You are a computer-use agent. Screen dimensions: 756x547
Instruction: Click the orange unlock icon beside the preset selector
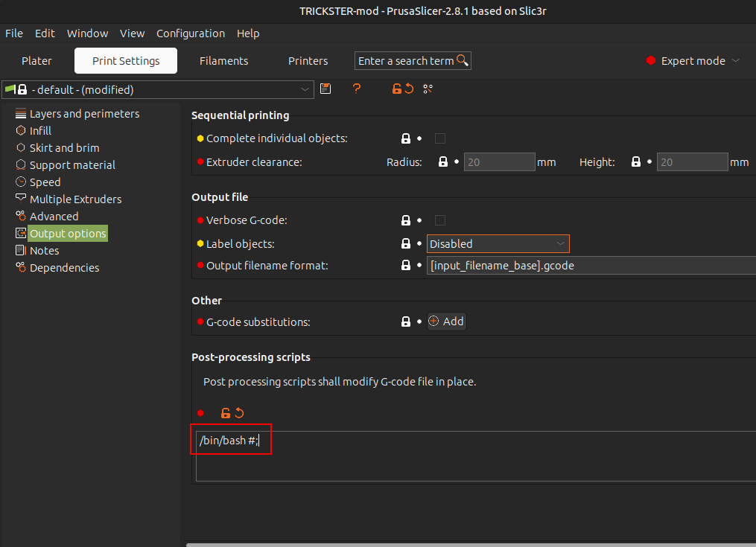(397, 89)
